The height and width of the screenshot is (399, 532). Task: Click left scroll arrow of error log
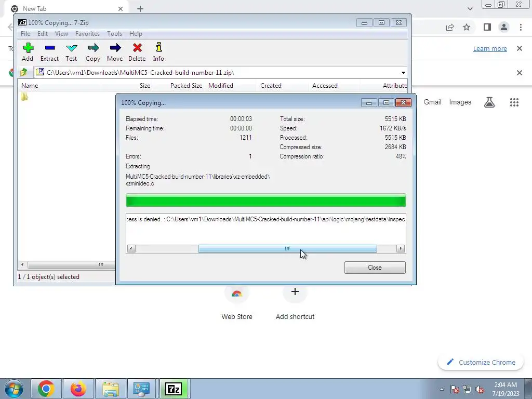pos(131,249)
